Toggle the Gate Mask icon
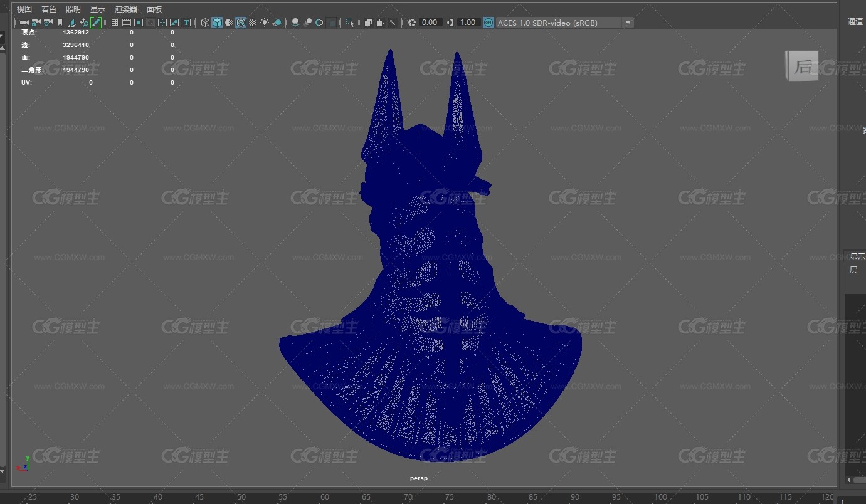 click(150, 23)
